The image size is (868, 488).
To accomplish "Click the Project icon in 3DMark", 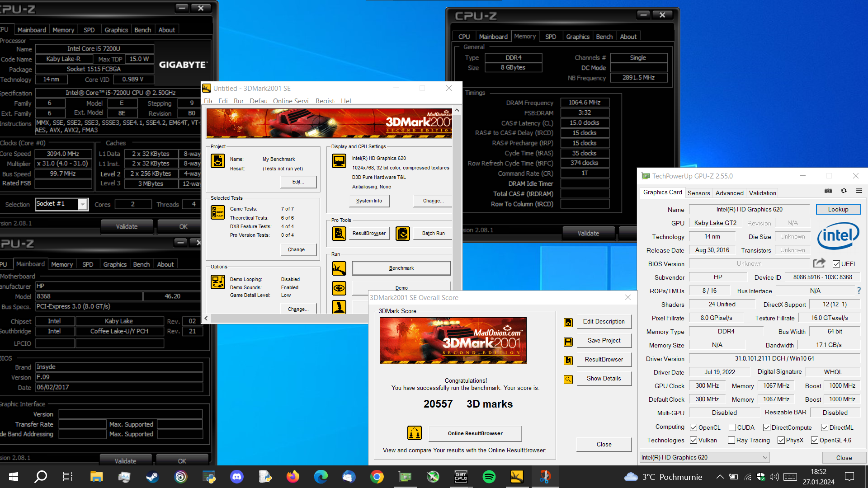I will [x=218, y=161].
